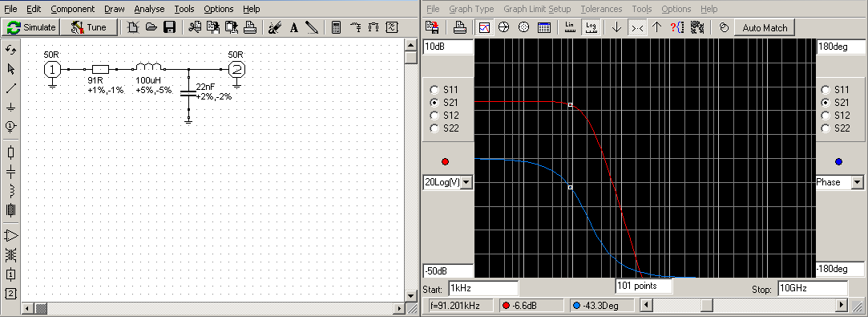Click the Simulate button

pyautogui.click(x=30, y=27)
